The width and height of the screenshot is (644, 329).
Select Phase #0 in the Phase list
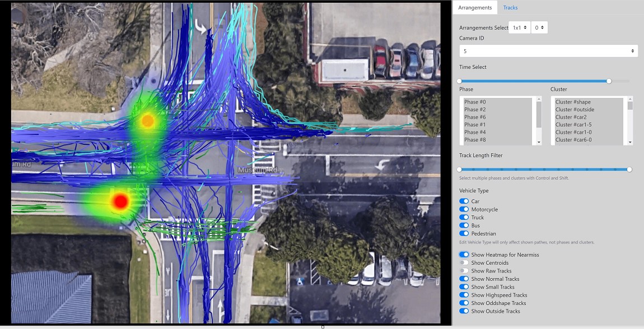(x=475, y=102)
